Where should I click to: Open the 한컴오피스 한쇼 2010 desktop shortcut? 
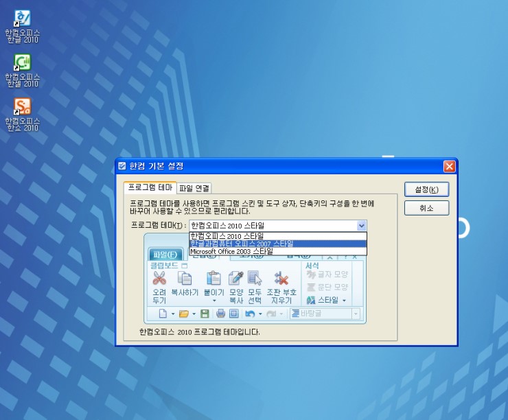[23, 115]
